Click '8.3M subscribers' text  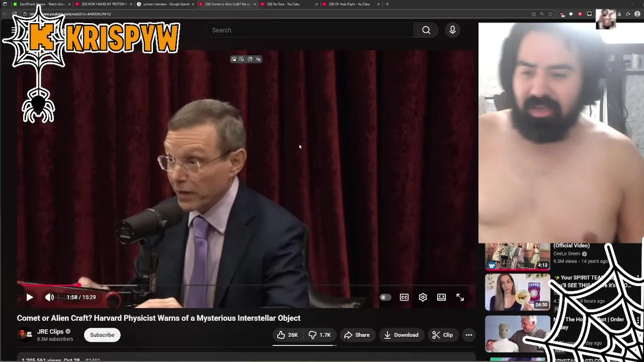click(55, 339)
